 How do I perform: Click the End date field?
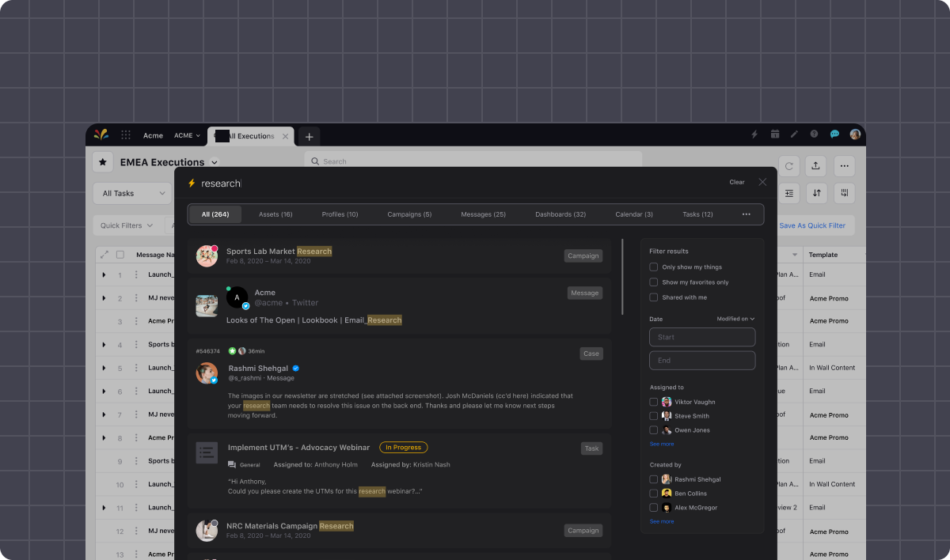pyautogui.click(x=702, y=361)
